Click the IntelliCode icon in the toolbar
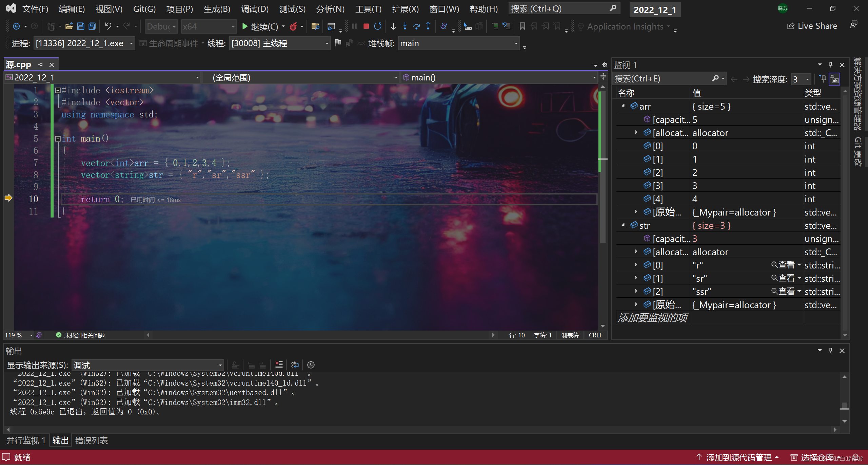This screenshot has height=465, width=868. point(444,26)
